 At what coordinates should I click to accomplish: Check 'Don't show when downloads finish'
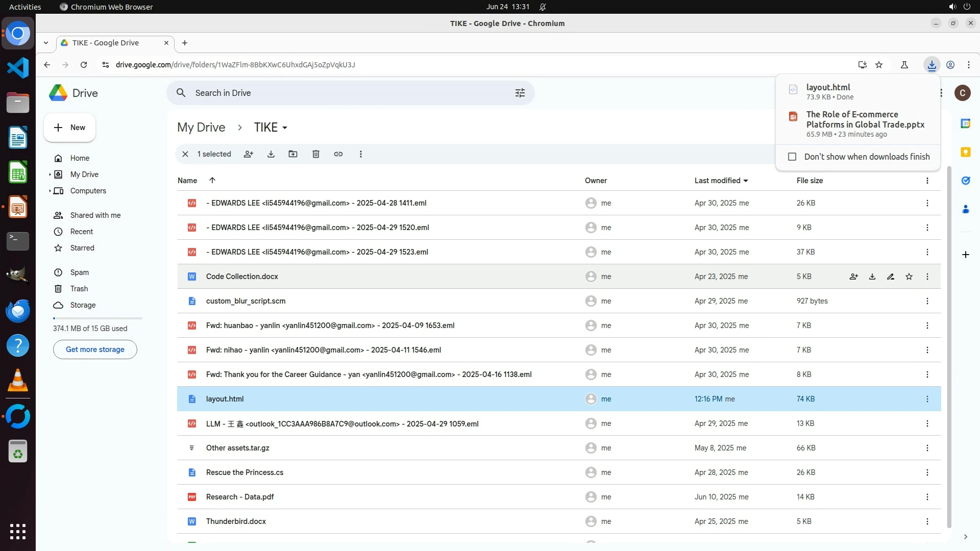pos(792,157)
